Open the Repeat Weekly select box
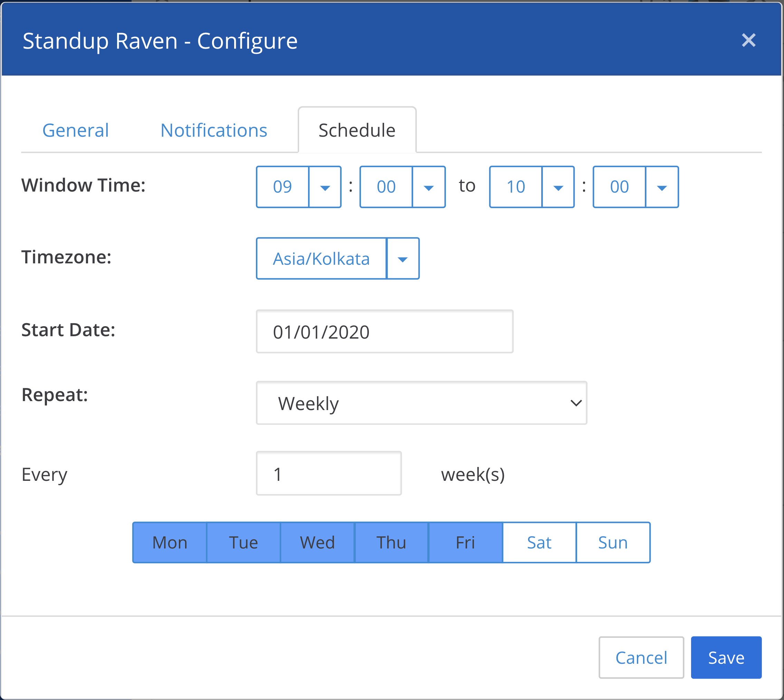 pyautogui.click(x=421, y=403)
